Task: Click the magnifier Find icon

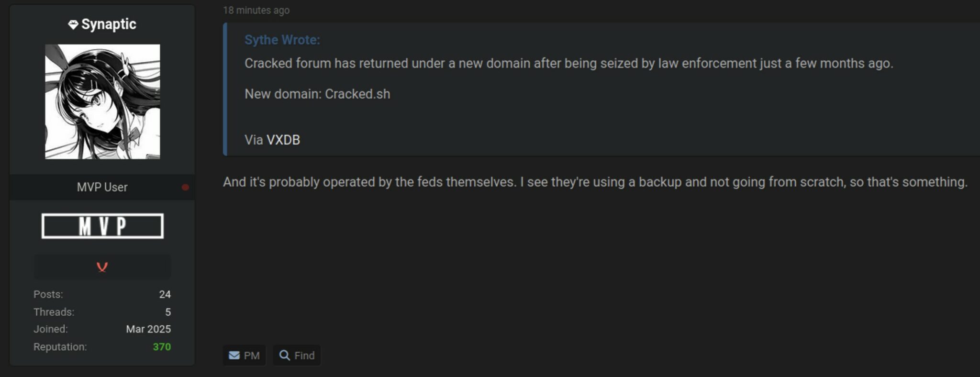Action: coord(284,355)
